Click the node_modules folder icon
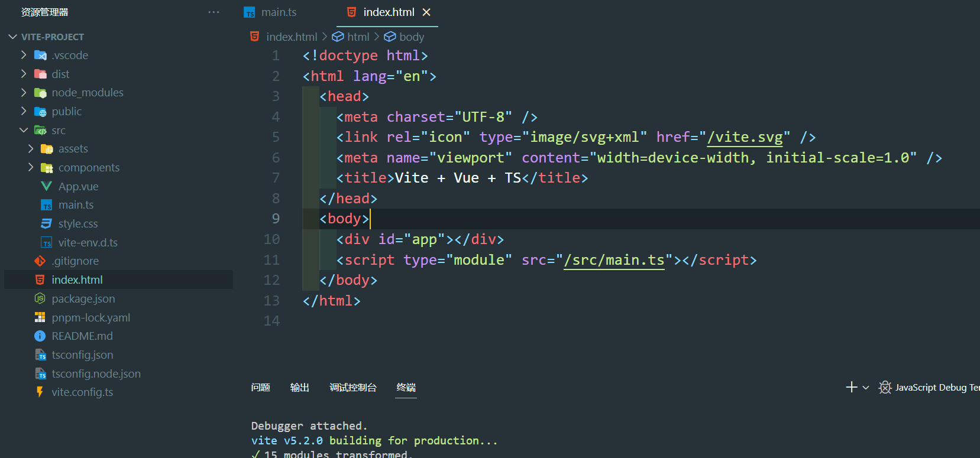Viewport: 980px width, 458px height. pyautogui.click(x=40, y=93)
